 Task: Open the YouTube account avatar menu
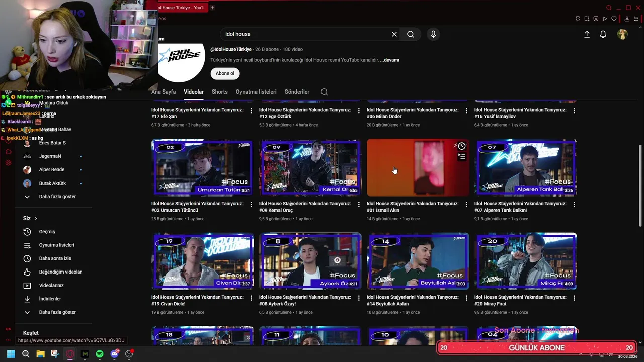pos(623,34)
